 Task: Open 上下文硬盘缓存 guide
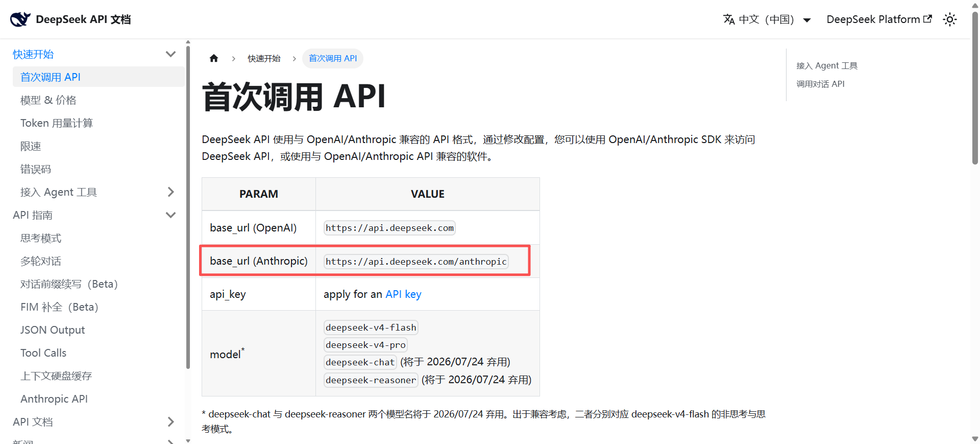click(56, 376)
